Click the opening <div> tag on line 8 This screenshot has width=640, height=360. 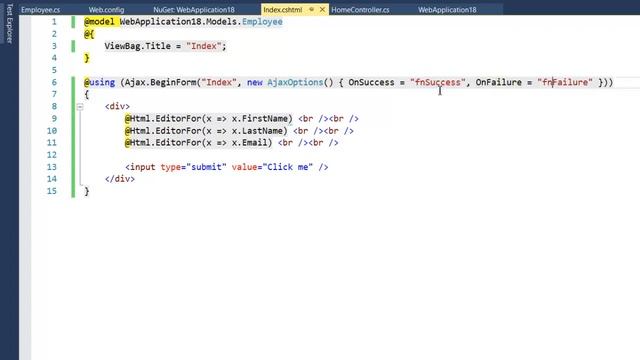pos(117,107)
